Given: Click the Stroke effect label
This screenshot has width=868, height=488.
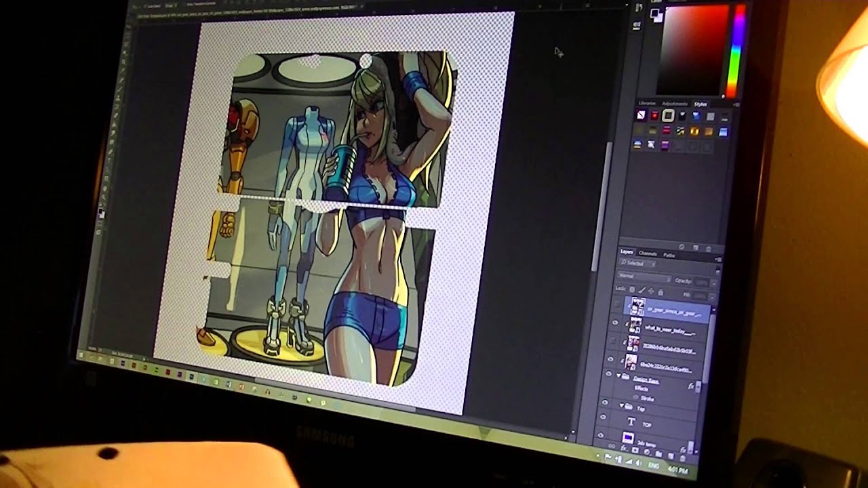Looking at the screenshot, I should pyautogui.click(x=647, y=398).
